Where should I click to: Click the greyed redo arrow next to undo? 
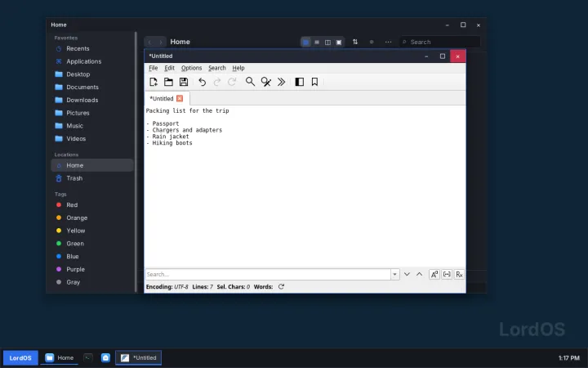[216, 82]
